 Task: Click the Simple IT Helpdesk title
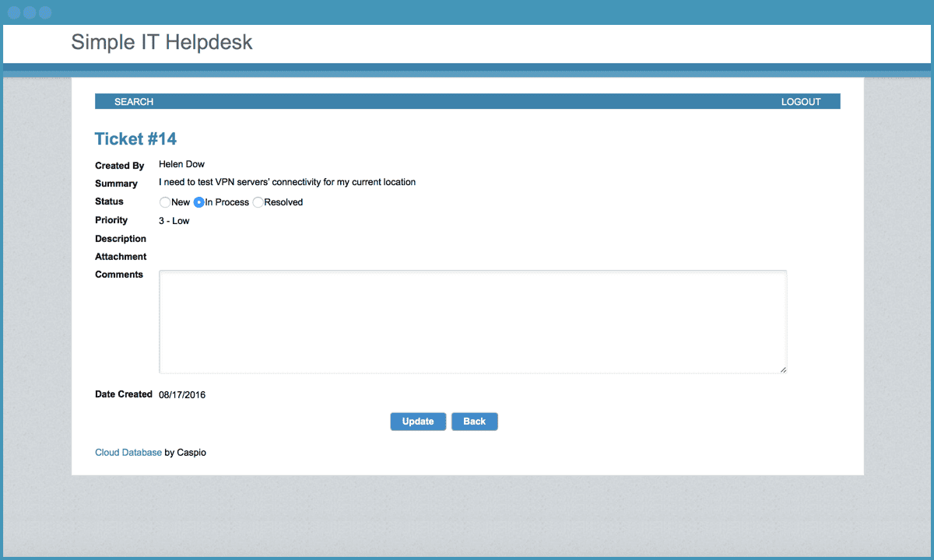tap(162, 42)
